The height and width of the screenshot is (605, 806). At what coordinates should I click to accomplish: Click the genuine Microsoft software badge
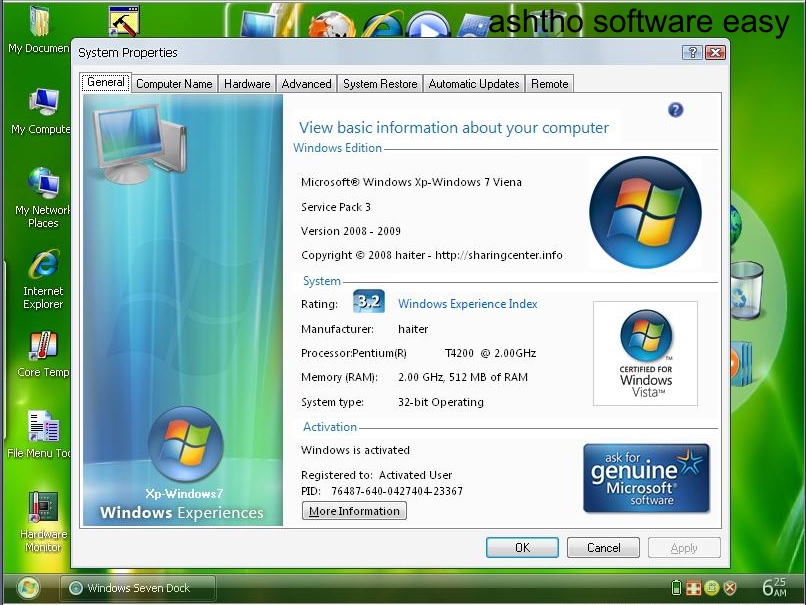(646, 479)
